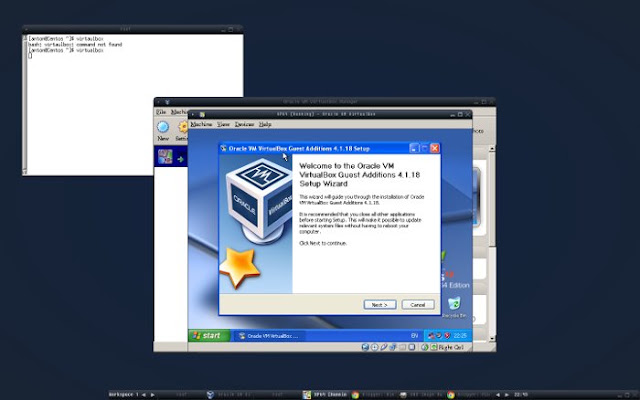Open File menu in VirtualBox Manager
640x400 pixels.
click(161, 112)
